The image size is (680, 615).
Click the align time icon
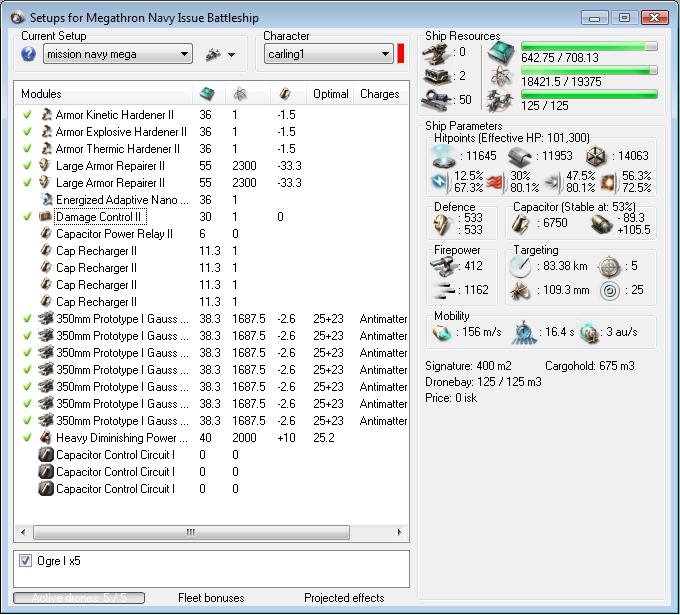pos(524,333)
